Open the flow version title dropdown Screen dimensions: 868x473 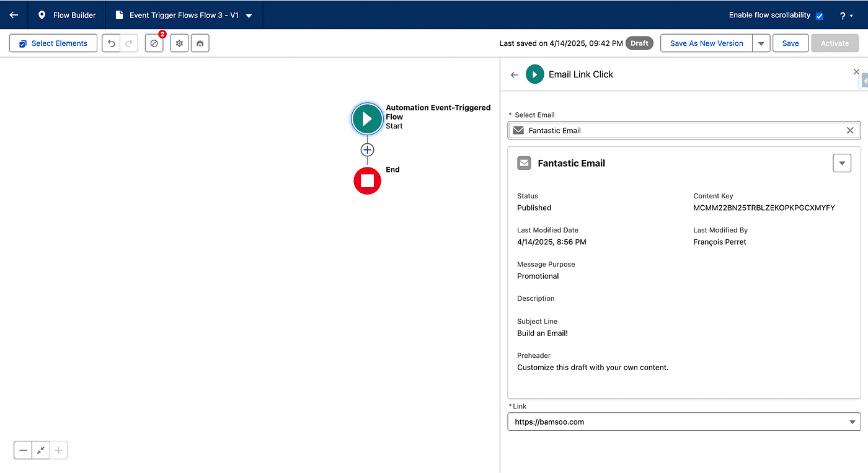(x=249, y=15)
